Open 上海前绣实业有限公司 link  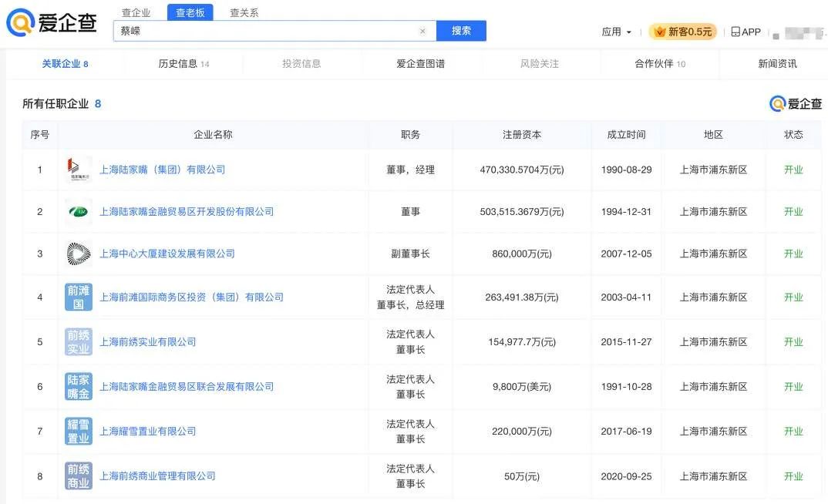coord(148,342)
